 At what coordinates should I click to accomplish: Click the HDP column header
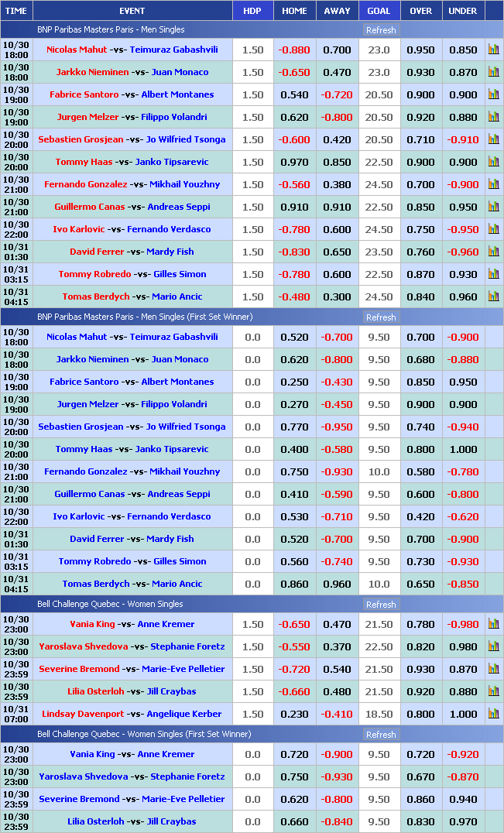click(x=252, y=11)
